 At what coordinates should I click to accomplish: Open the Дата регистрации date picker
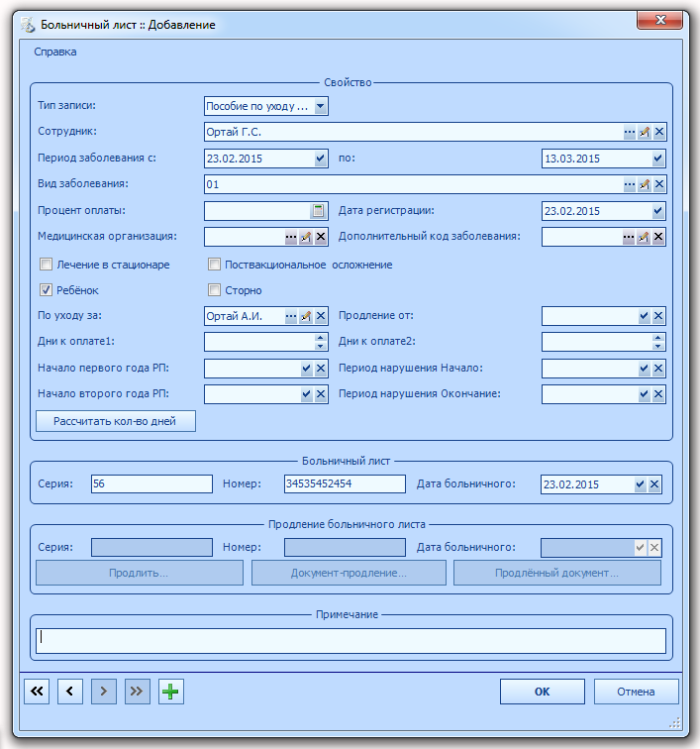658,211
